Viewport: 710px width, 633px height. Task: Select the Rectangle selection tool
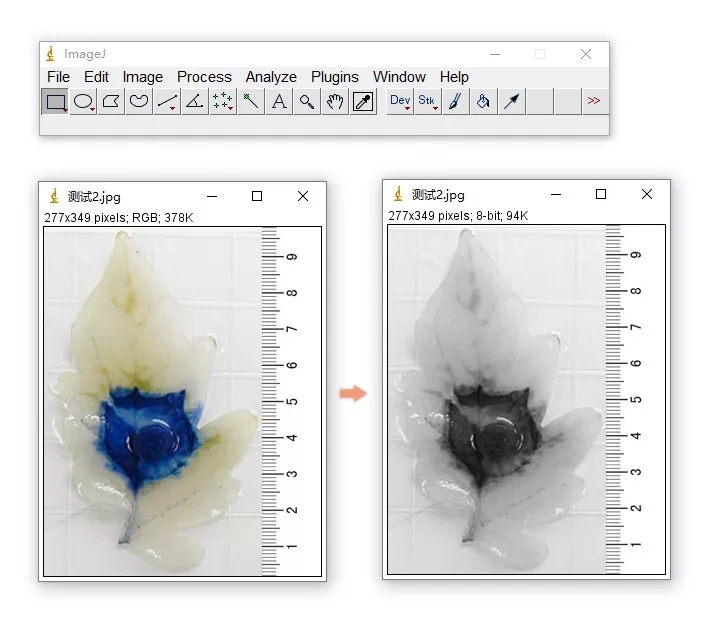55,101
